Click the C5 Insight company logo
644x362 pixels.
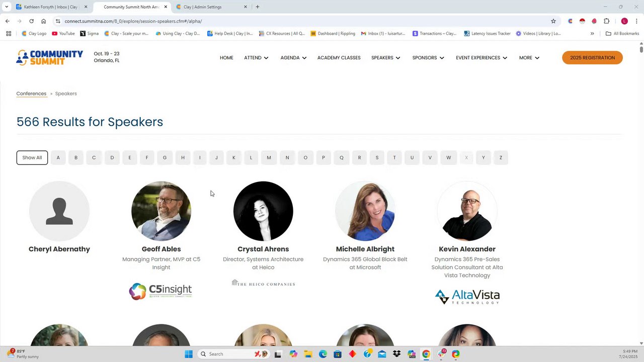click(x=160, y=291)
